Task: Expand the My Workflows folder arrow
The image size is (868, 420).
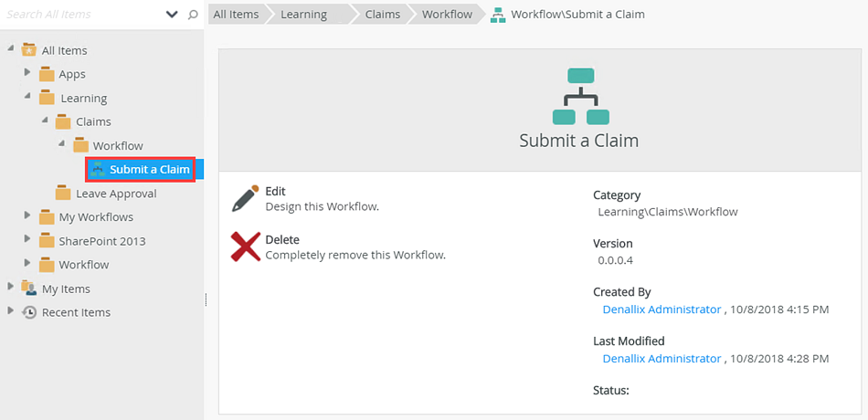Action: (x=27, y=215)
